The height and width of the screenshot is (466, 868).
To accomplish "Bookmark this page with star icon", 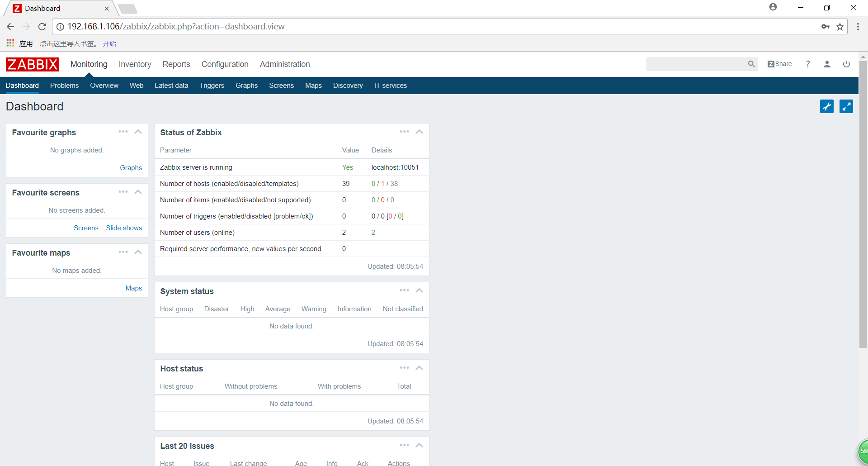I will tap(840, 27).
